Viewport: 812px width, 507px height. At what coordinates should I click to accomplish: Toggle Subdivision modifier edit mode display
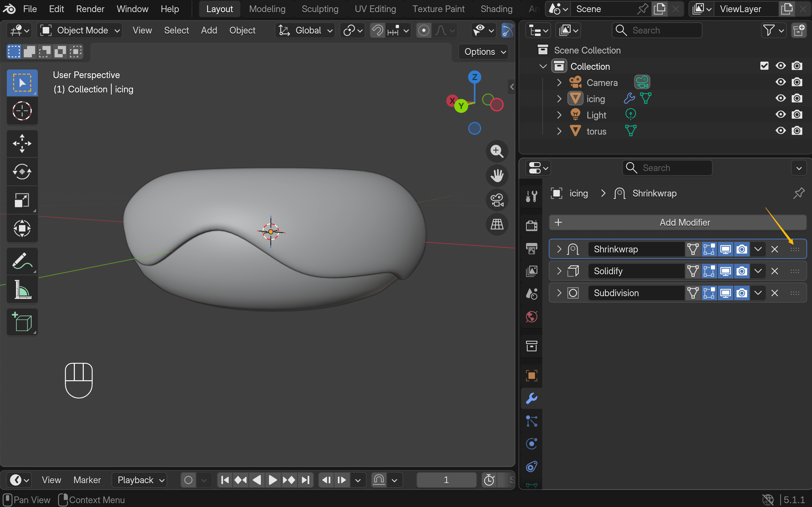tap(709, 293)
